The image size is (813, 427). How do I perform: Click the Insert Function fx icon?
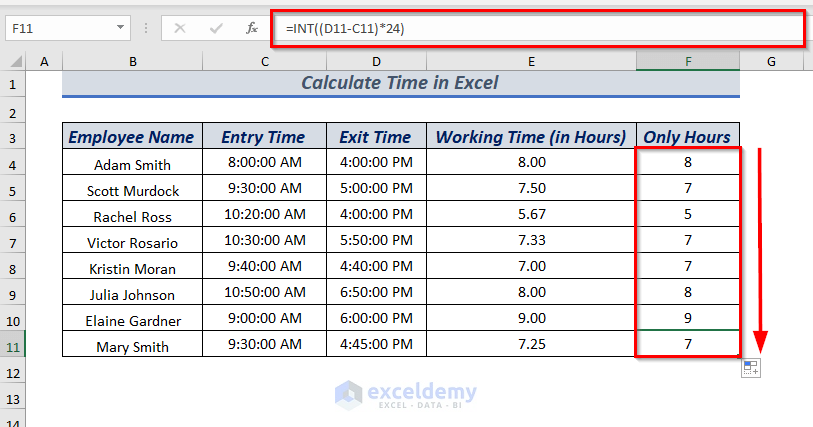coord(251,28)
